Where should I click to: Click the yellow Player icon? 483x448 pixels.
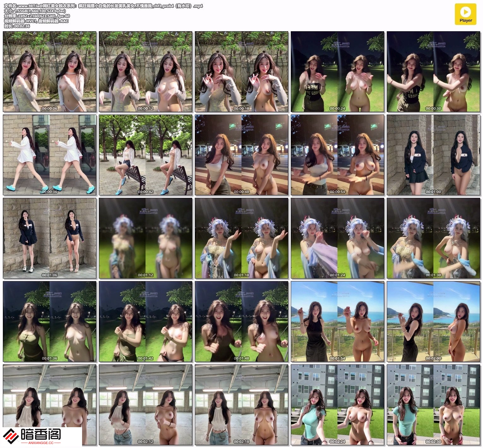coord(465,14)
